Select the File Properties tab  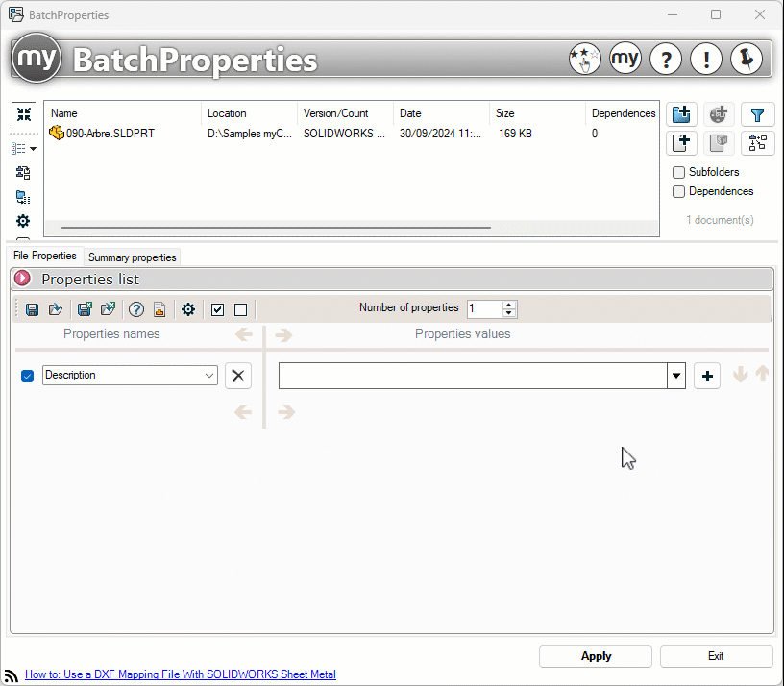43,256
